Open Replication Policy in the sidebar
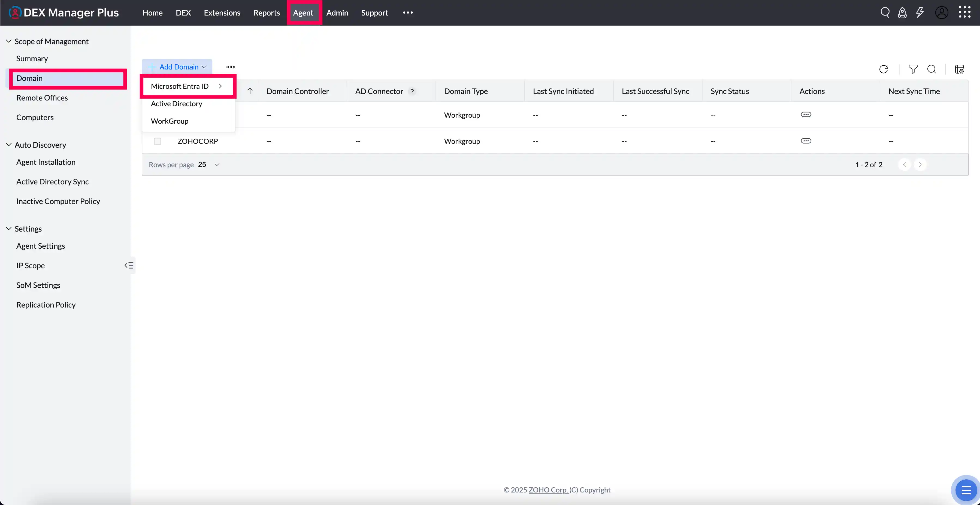Image resolution: width=980 pixels, height=505 pixels. [x=46, y=305]
